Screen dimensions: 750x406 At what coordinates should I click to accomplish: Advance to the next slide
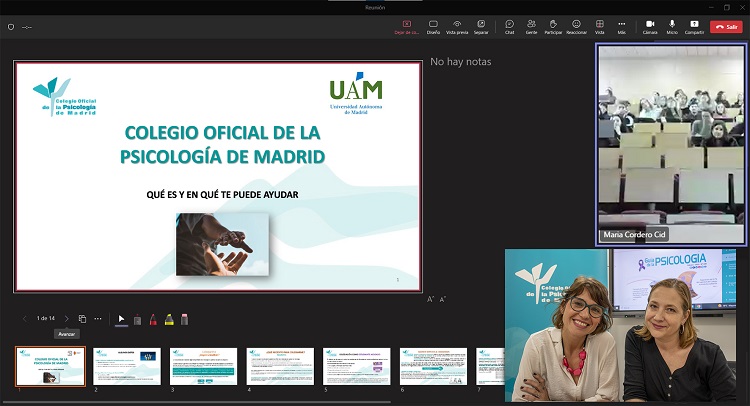[x=66, y=319]
